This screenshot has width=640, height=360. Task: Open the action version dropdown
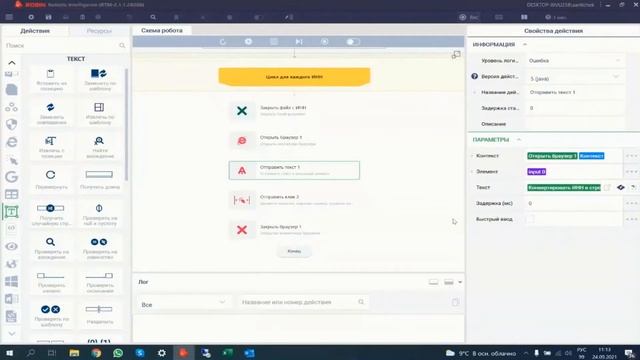pos(574,78)
